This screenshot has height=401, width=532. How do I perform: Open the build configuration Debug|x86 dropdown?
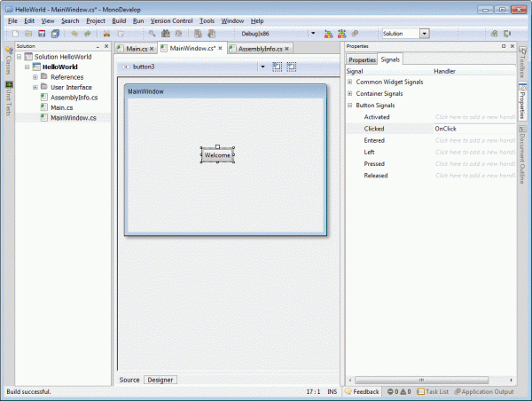pyautogui.click(x=313, y=34)
